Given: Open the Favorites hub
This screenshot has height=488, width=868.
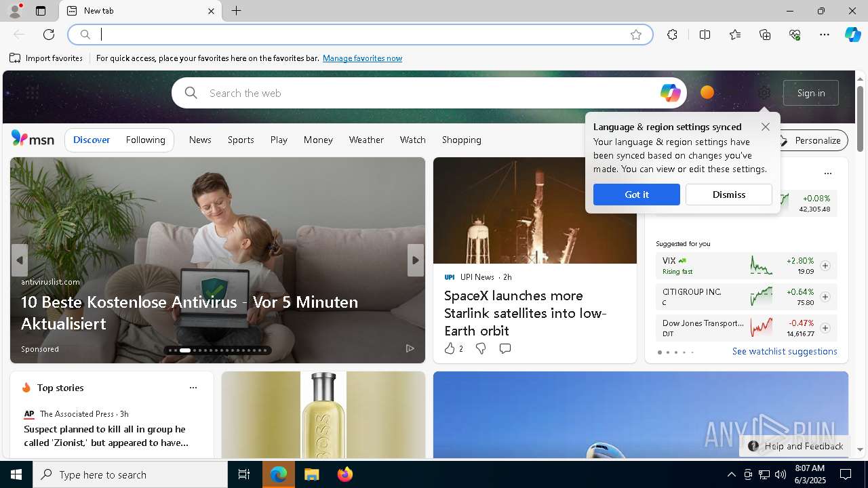Looking at the screenshot, I should [x=735, y=35].
